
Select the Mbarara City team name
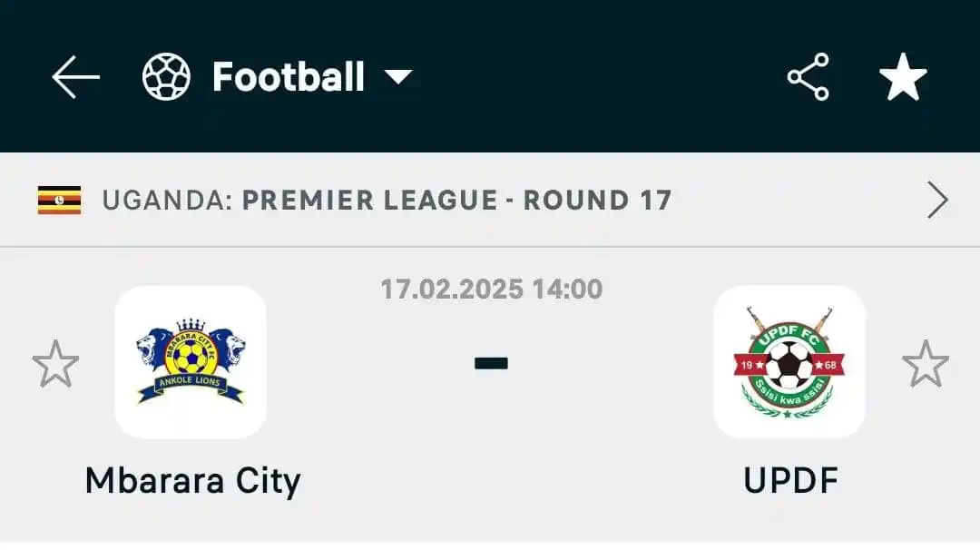click(193, 481)
